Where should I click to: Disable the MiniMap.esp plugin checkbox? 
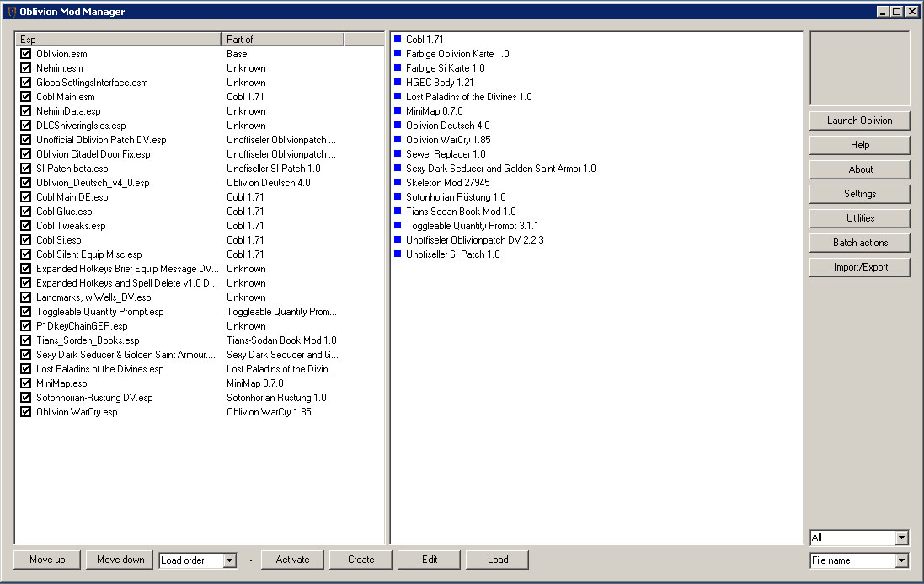(25, 383)
